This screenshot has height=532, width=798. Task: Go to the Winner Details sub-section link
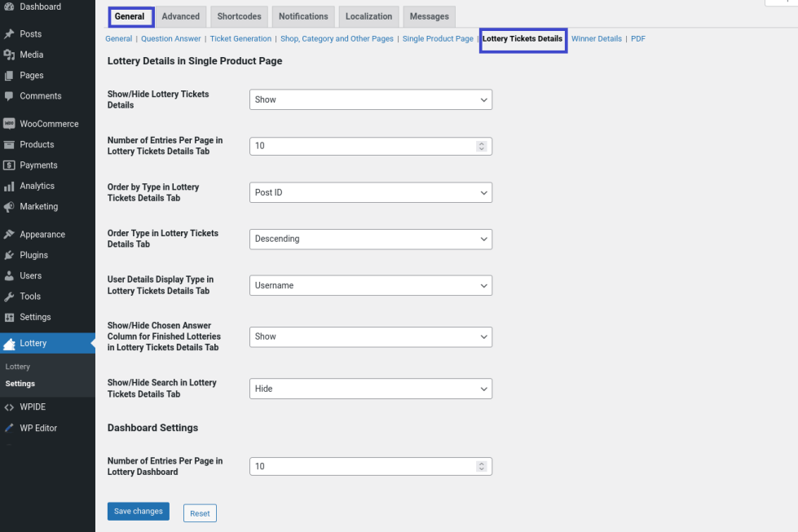point(596,38)
